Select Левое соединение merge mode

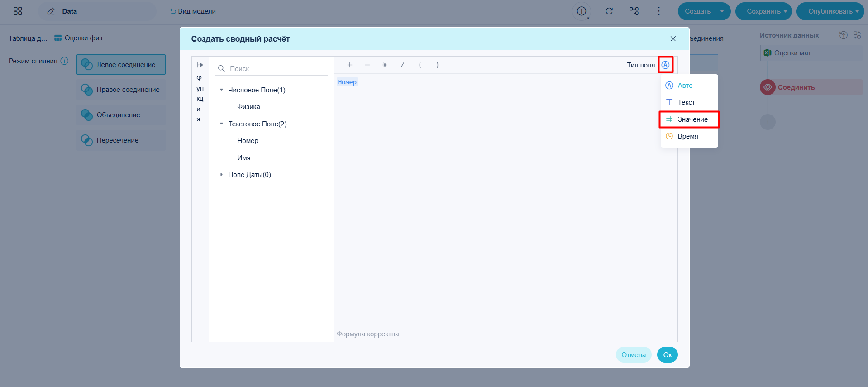121,65
